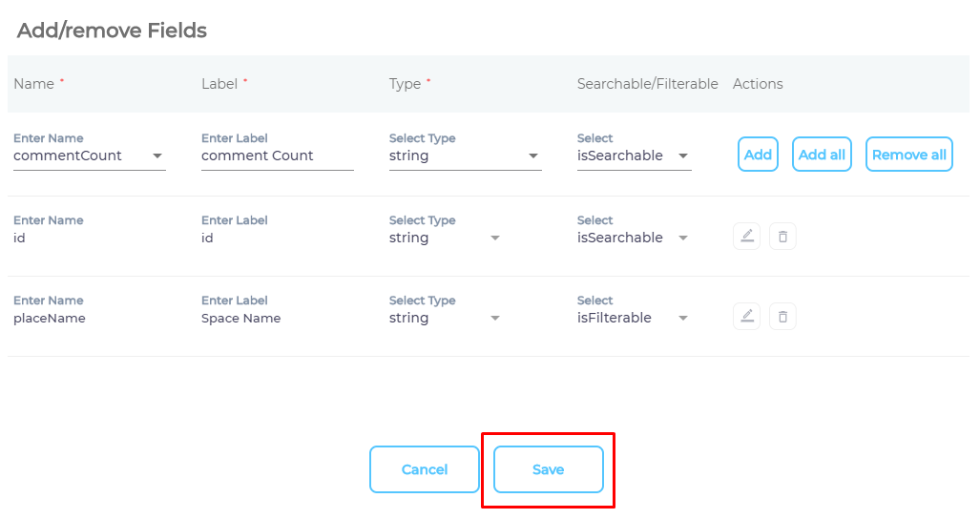Cancel the field changes
This screenshot has height=519, width=980.
pyautogui.click(x=425, y=469)
